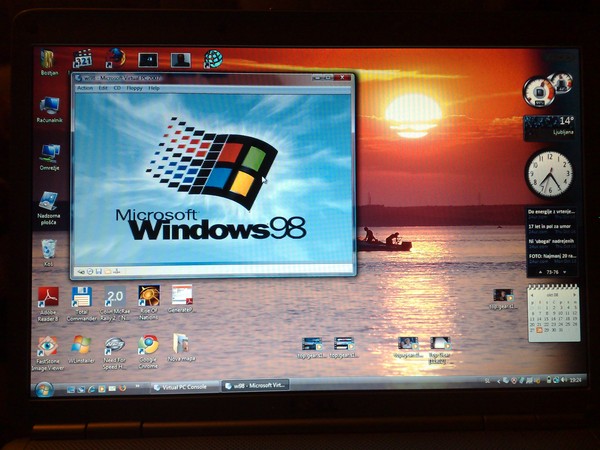Viewport: 600px width, 450px height.
Task: Click the shared folder status icon in Virtual PC
Action: coord(108,272)
